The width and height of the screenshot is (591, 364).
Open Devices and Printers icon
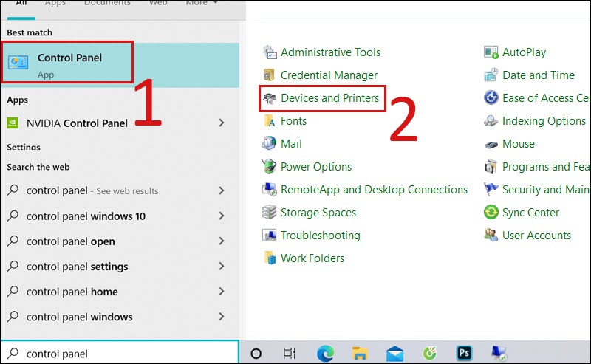(270, 98)
